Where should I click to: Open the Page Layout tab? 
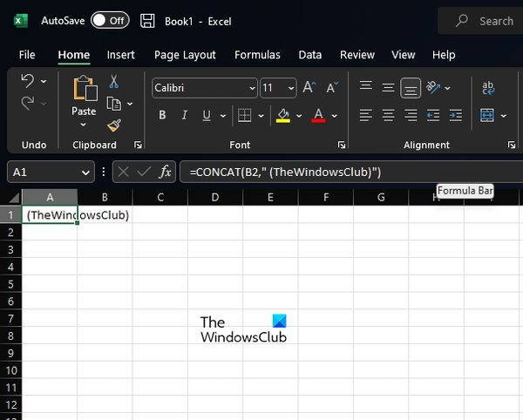click(x=185, y=55)
